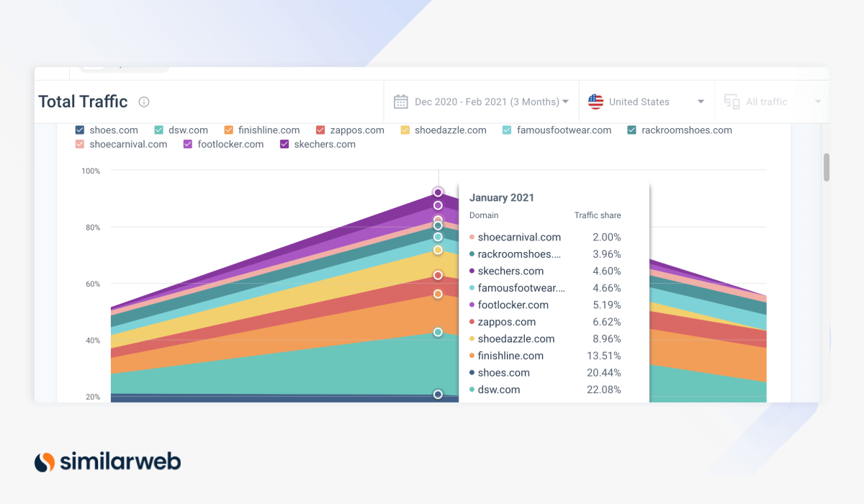Toggle the finishline.com legend checkbox
864x504 pixels.
[228, 130]
